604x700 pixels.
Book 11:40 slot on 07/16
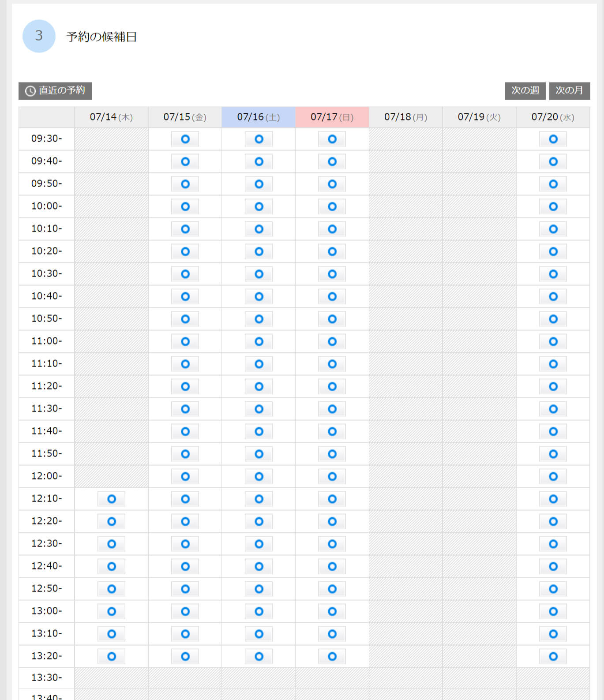(259, 432)
